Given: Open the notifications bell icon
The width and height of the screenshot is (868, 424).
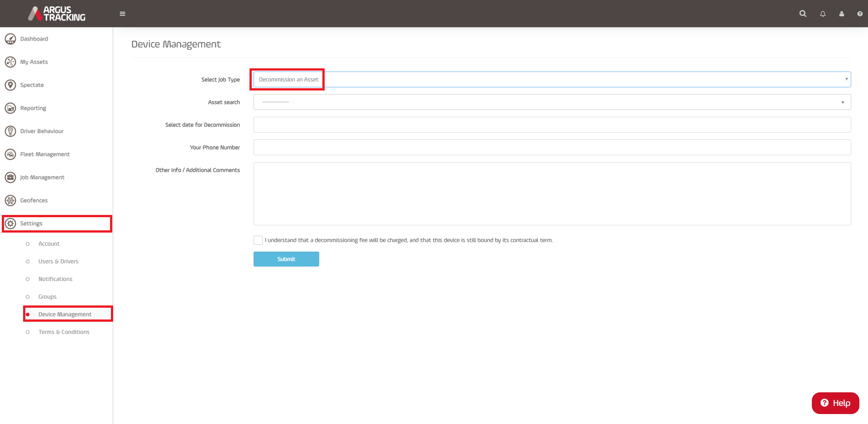Looking at the screenshot, I should (823, 14).
